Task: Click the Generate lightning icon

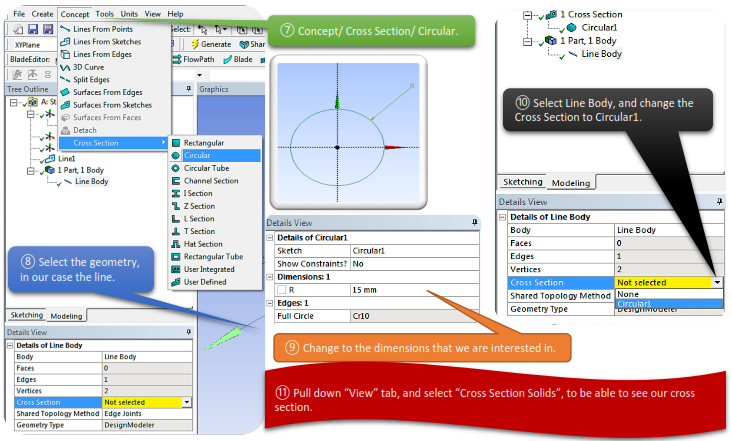Action: tap(194, 44)
